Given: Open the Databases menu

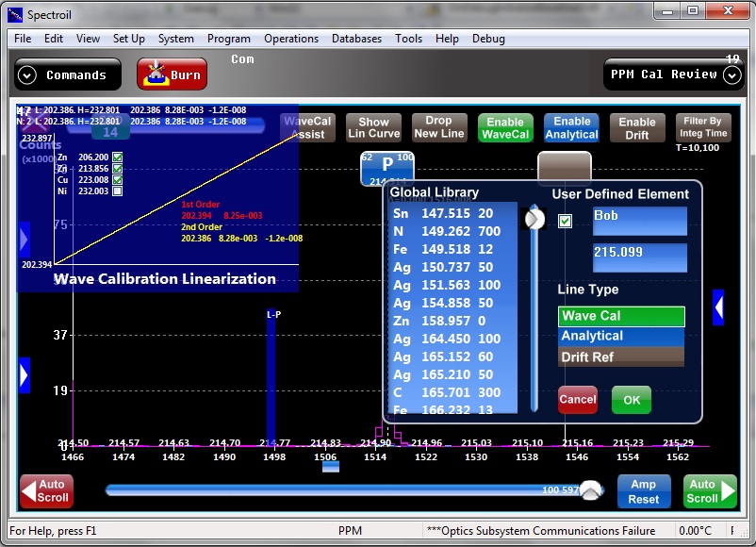Looking at the screenshot, I should (356, 39).
